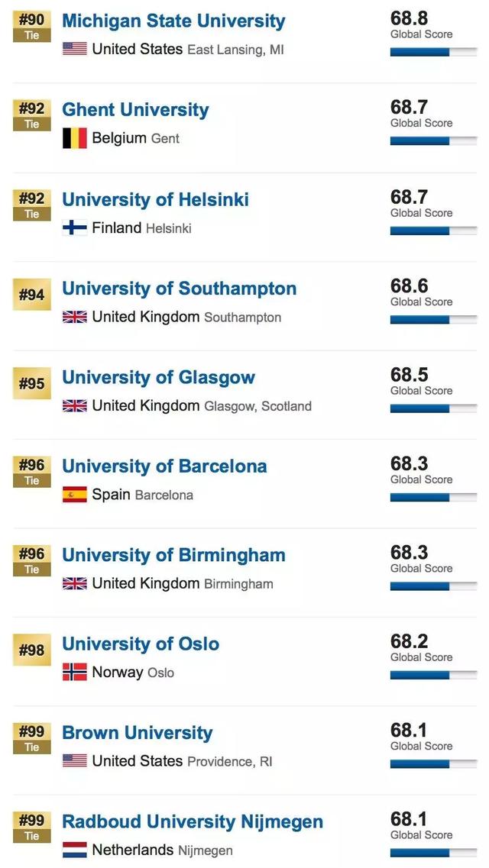Click the Finland flag icon
The width and height of the screenshot is (489, 868).
pos(74,227)
